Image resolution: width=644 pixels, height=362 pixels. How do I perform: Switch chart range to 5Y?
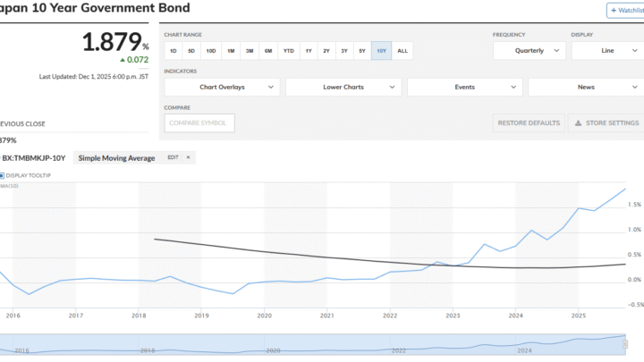point(363,51)
